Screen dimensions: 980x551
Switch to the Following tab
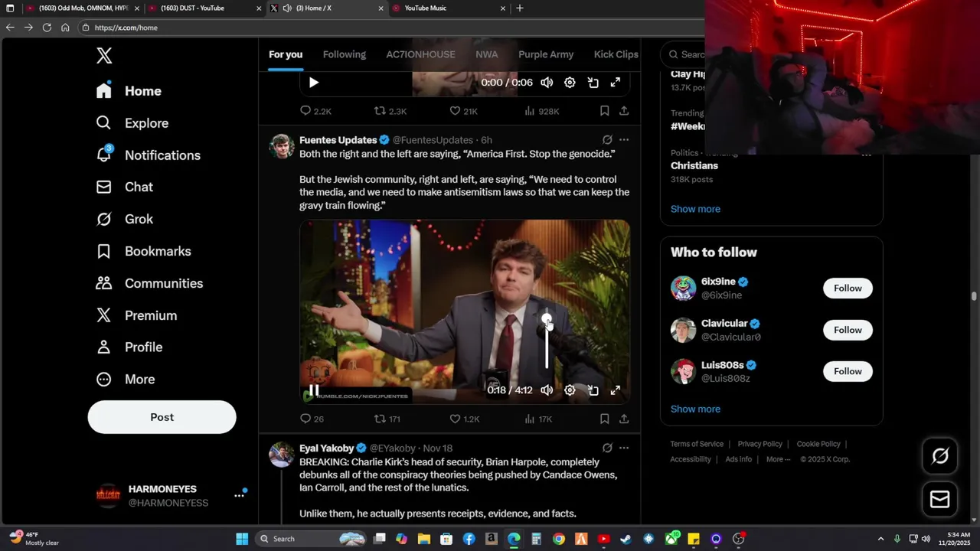tap(345, 54)
